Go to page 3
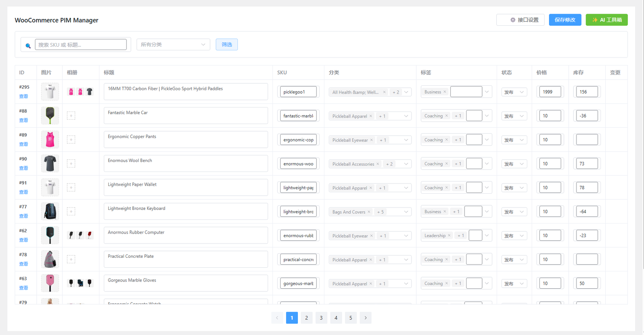Viewport: 644px width, 335px height. point(321,318)
